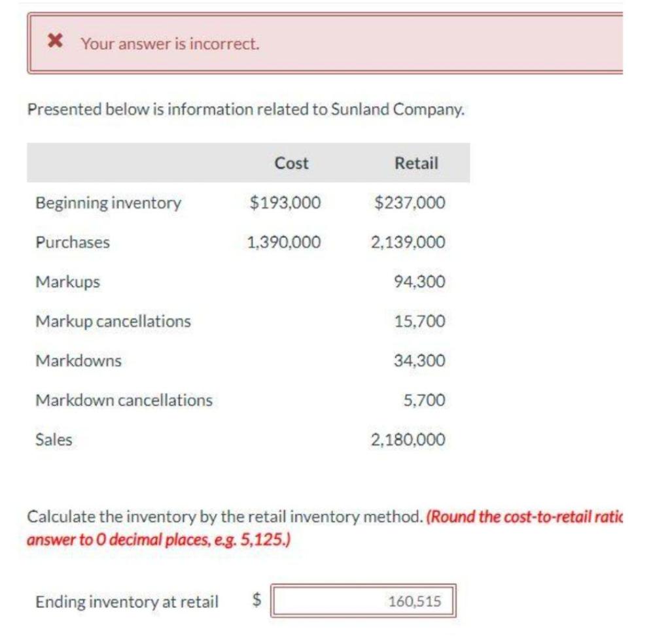The width and height of the screenshot is (670, 644).
Task: Click the Sunland Company problem description text
Action: (x=245, y=109)
